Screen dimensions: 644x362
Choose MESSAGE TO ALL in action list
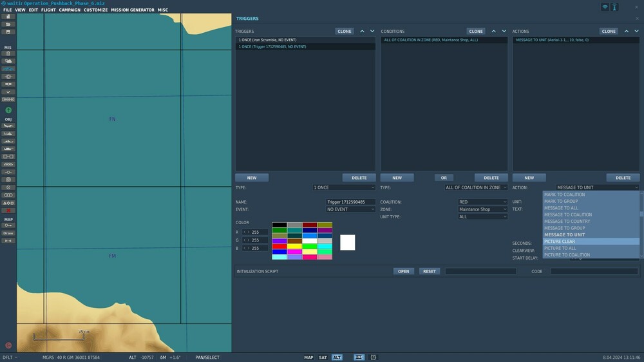(591, 208)
